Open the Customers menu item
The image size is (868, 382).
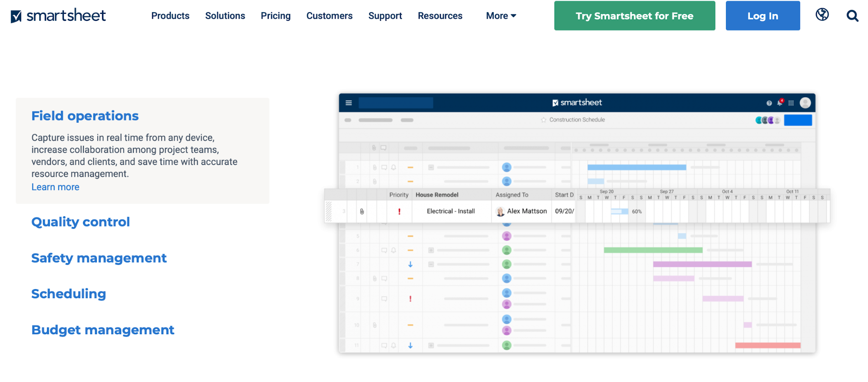[330, 16]
